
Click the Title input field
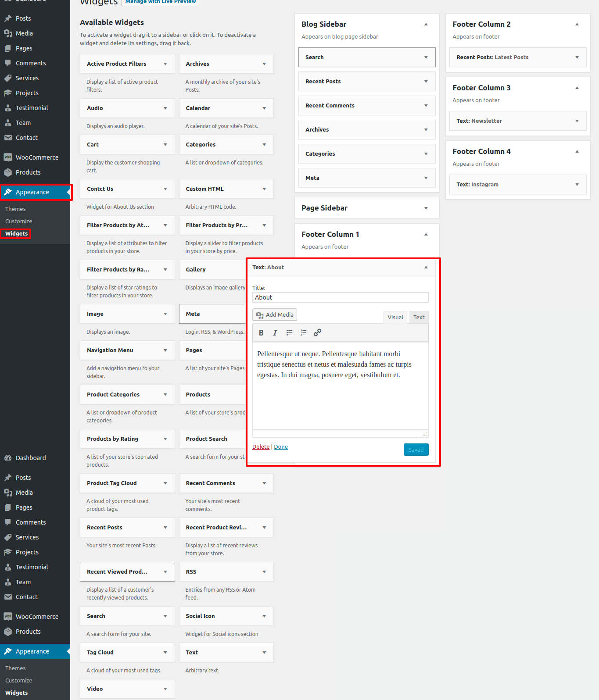click(x=340, y=297)
